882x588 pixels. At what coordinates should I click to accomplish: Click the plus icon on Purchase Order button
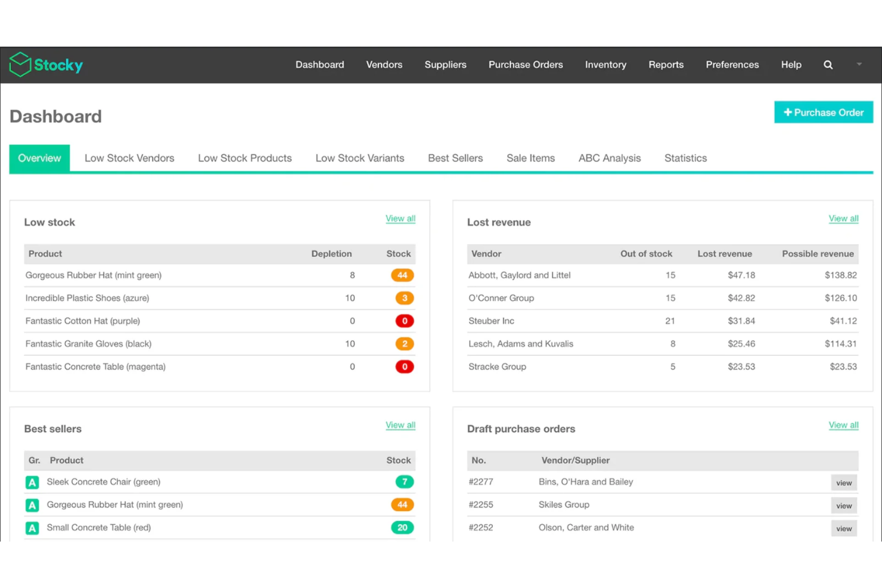tap(787, 112)
